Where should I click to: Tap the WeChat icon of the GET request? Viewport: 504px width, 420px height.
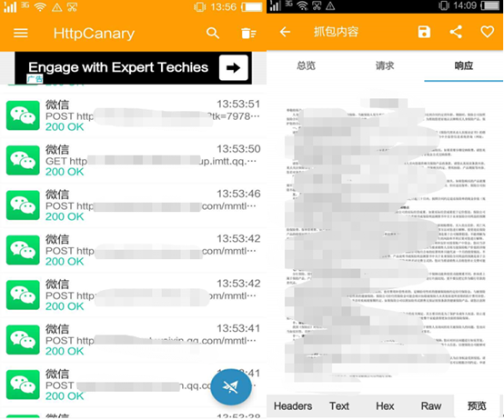coord(23,161)
